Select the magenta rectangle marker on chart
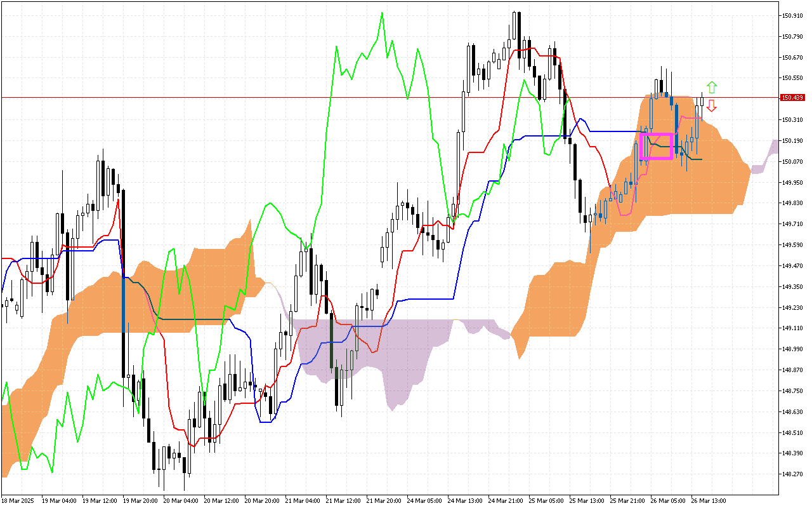This screenshot has width=812, height=508. [656, 146]
